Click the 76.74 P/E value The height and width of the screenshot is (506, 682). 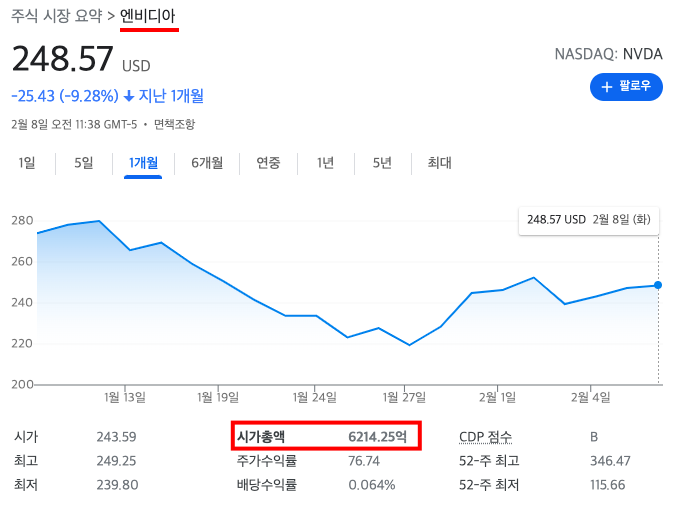364,461
